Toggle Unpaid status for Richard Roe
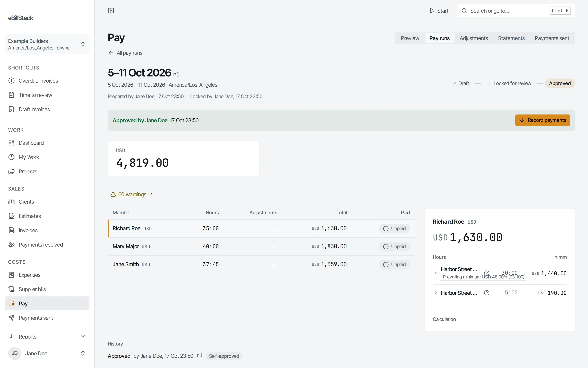Image resolution: width=588 pixels, height=368 pixels. tap(394, 229)
